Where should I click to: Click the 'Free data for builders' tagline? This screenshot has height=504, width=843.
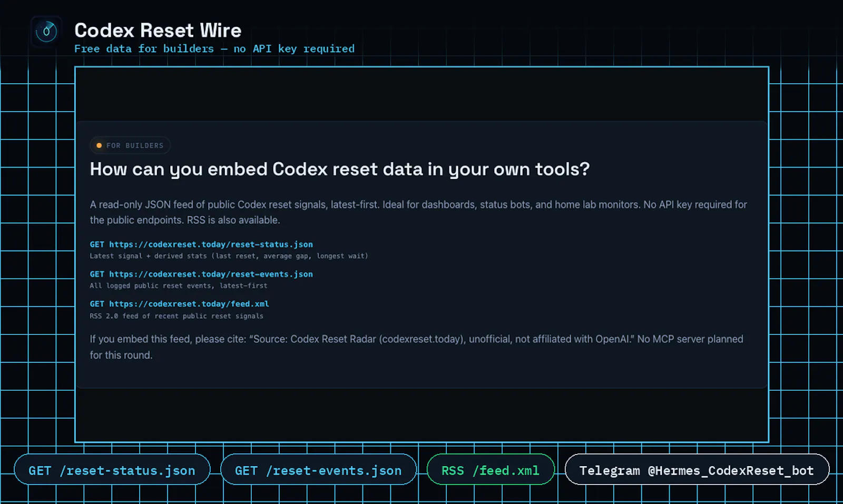[214, 48]
